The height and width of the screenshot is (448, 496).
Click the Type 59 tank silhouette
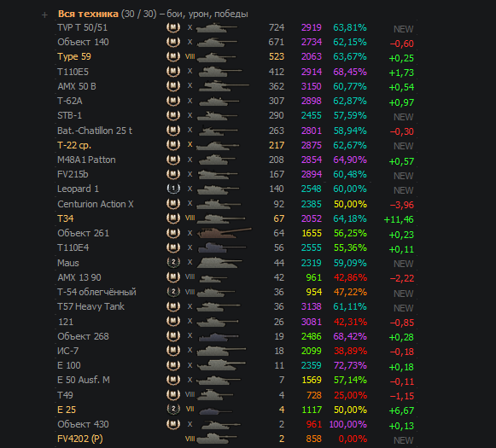pyautogui.click(x=216, y=57)
